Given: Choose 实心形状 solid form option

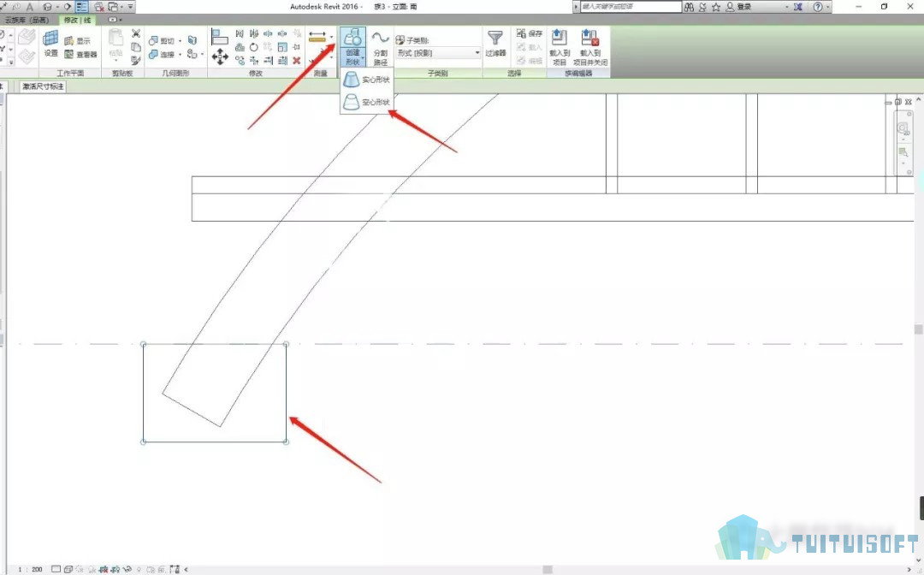Looking at the screenshot, I should [x=366, y=80].
